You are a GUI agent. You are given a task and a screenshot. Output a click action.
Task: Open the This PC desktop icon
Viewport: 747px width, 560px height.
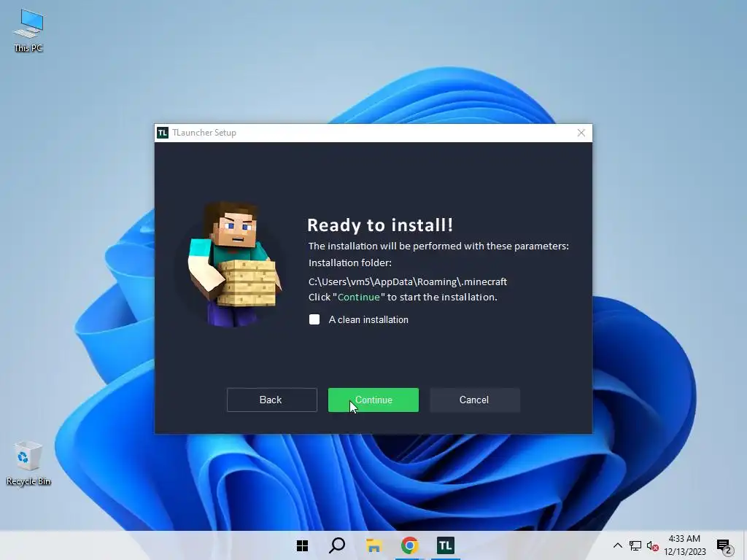[x=28, y=31]
